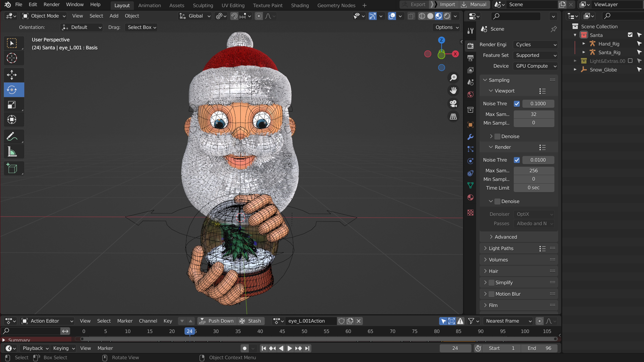
Task: Toggle the X-ray viewport button
Action: (411, 16)
